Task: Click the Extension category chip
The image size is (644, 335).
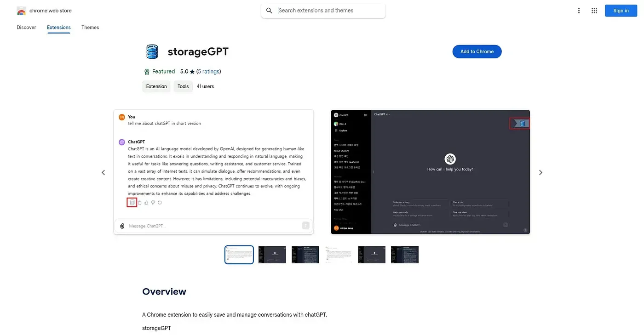Action: click(x=156, y=86)
